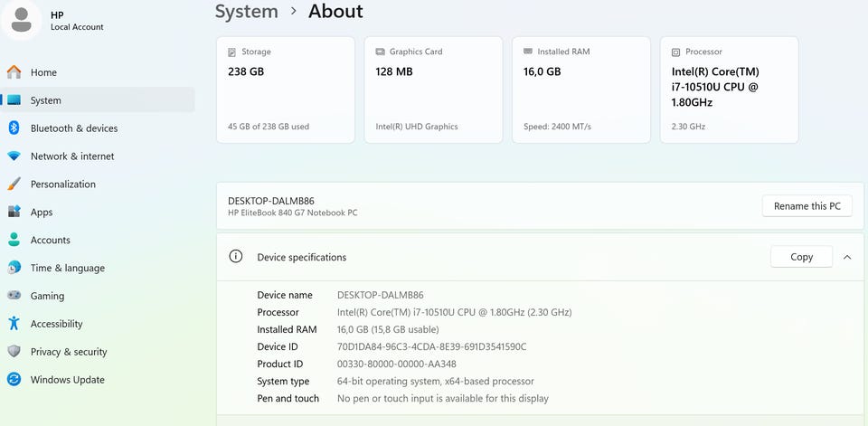The image size is (868, 426).
Task: Click the Personalization paintbrush icon
Action: (x=14, y=184)
